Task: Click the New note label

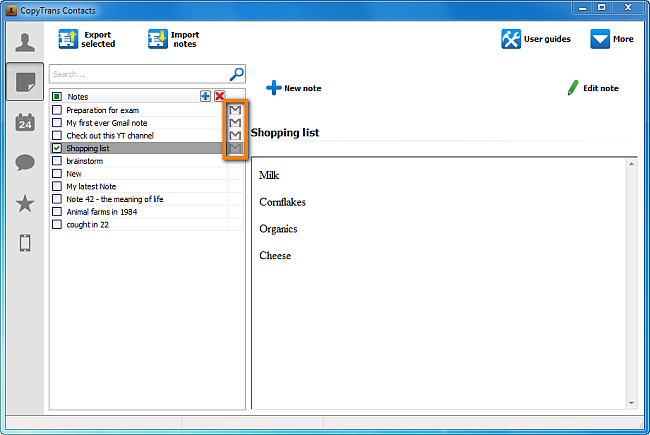Action: click(303, 88)
